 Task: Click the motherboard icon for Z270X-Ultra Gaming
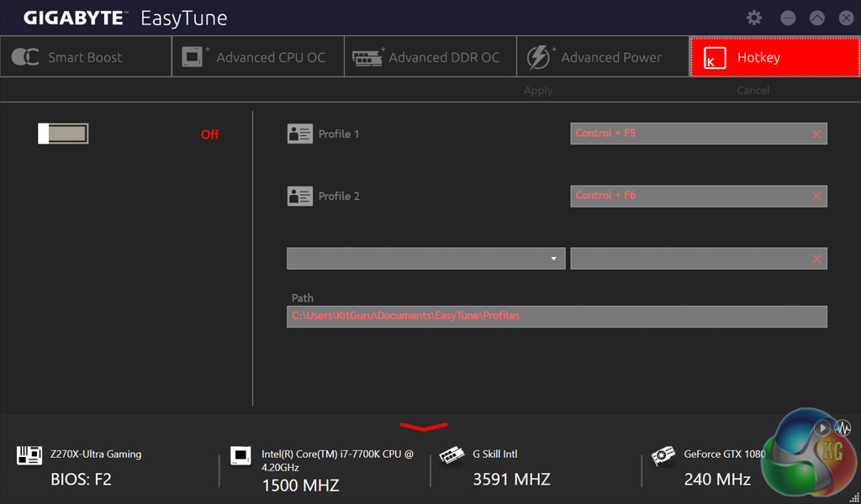(x=29, y=455)
